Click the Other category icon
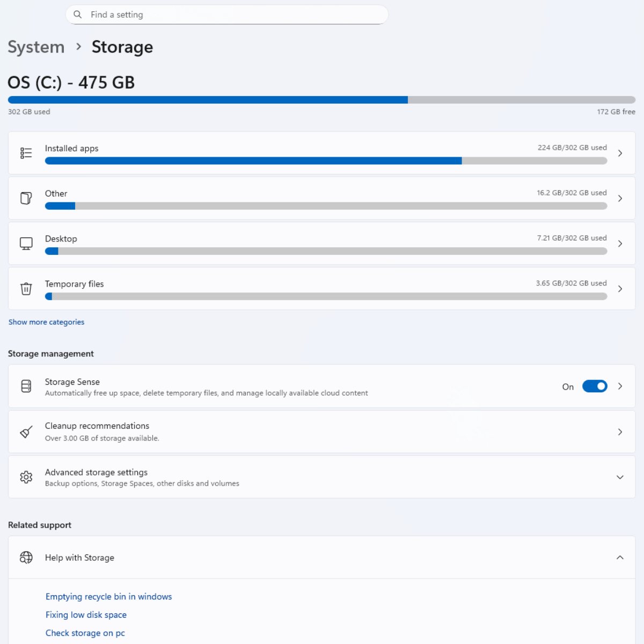644x644 pixels. click(x=26, y=198)
